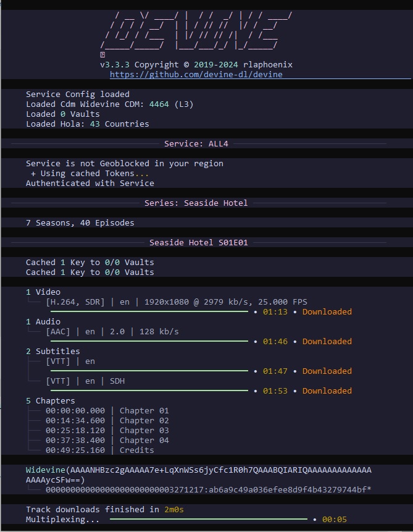Screen dimensions: 413x532
Task: Click the Series: Seaside Hotel header
Action: (196, 203)
